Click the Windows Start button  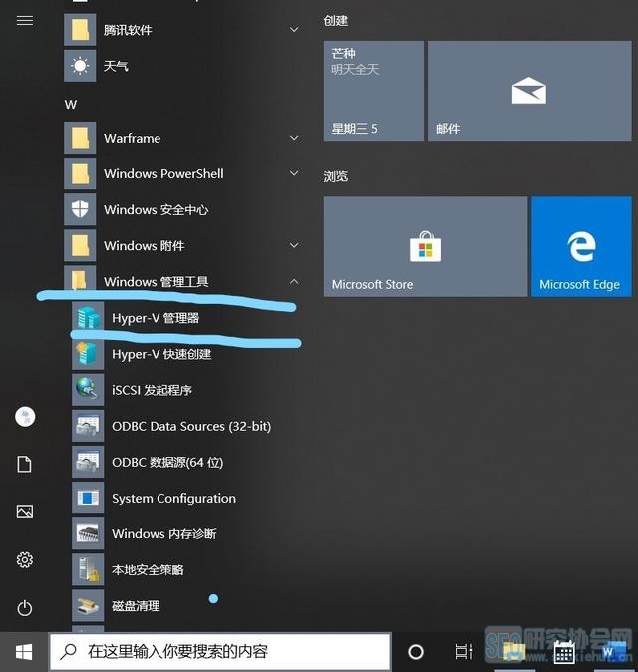coord(24,652)
